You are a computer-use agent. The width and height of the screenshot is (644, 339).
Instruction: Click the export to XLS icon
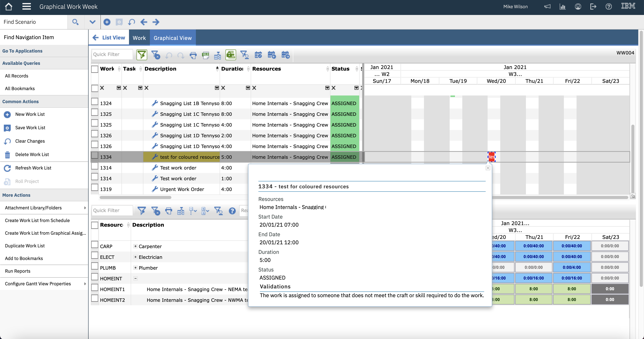click(x=205, y=55)
